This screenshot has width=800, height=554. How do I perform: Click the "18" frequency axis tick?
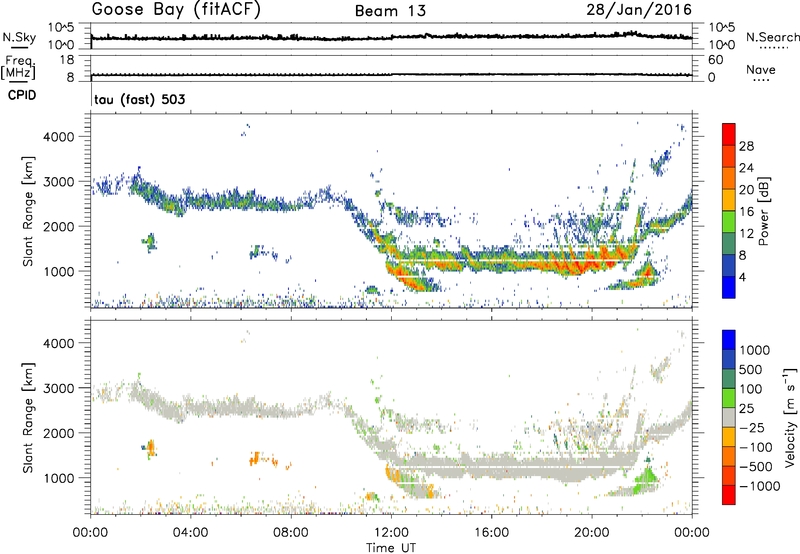click(67, 60)
